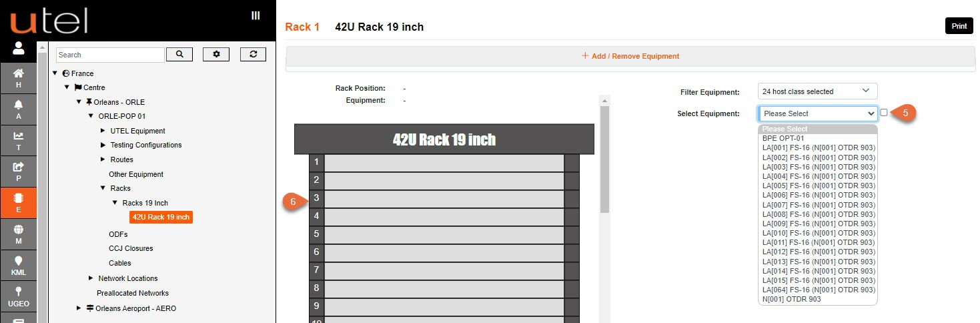Open Trends chart (T) sidebar icon
The height and width of the screenshot is (323, 980).
click(18, 140)
